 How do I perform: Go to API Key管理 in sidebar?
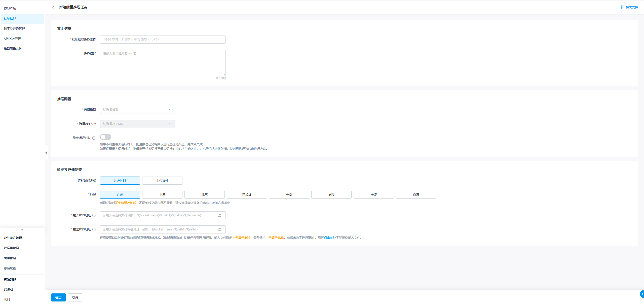[x=12, y=39]
